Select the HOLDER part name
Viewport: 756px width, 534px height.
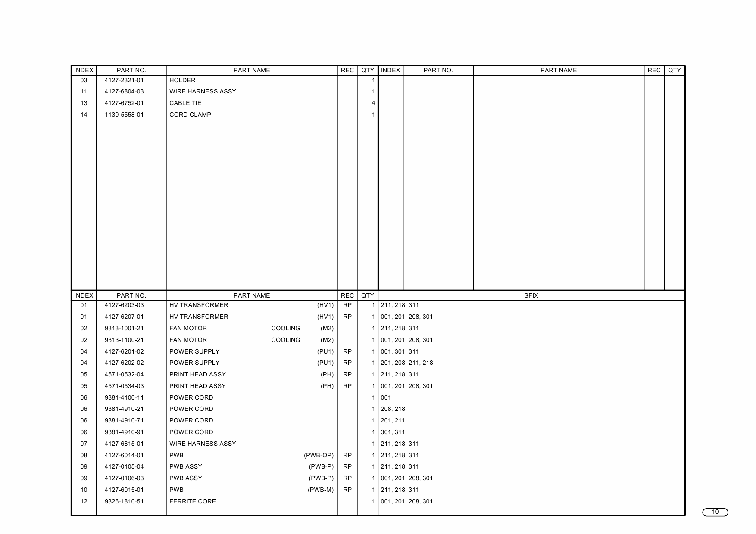click(x=182, y=80)
